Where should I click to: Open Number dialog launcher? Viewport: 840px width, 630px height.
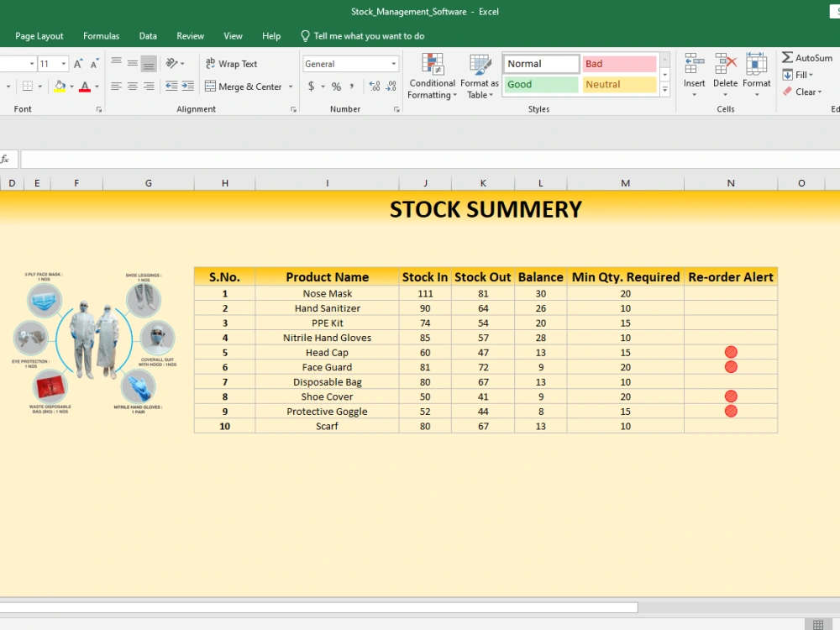pyautogui.click(x=396, y=109)
